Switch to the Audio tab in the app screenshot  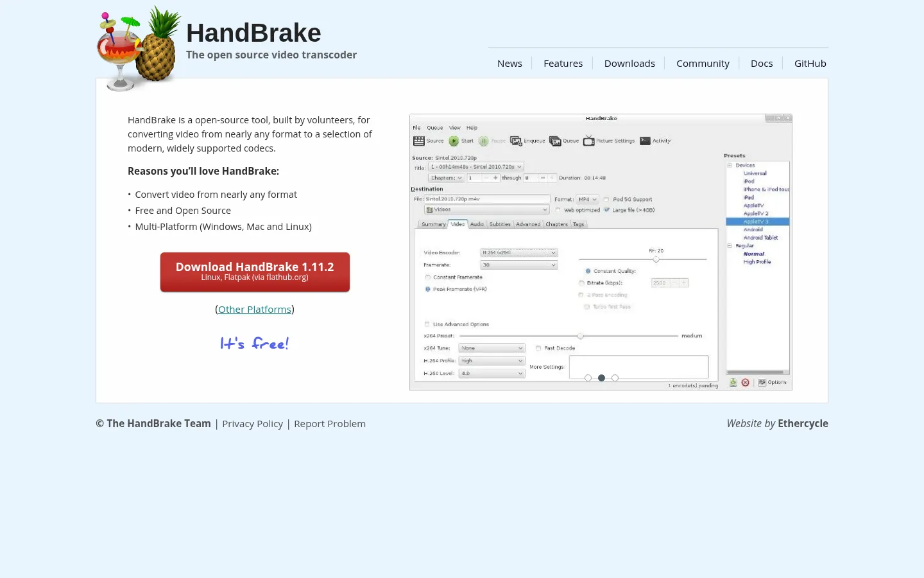click(x=477, y=224)
